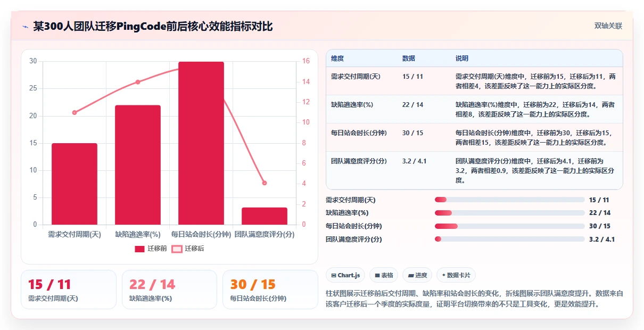Screen dimensions: 644x330
Task: Click the 数据 column header
Action: 409,58
